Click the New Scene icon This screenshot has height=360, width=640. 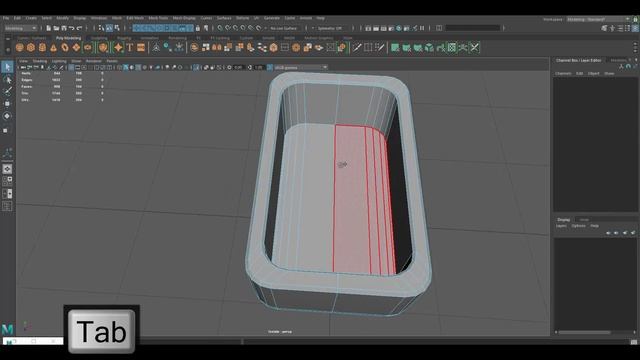(48, 28)
